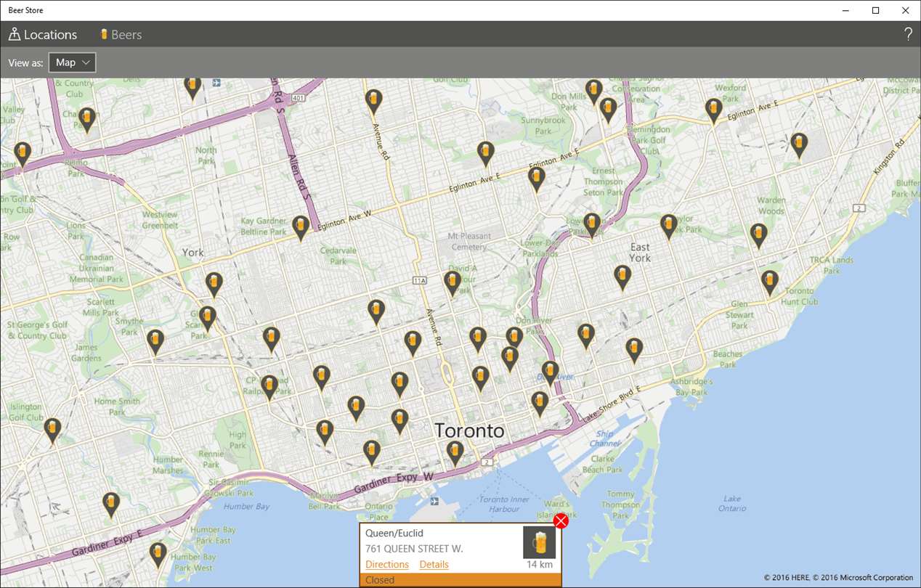Image resolution: width=921 pixels, height=588 pixels.
Task: Expand the View as Map dropdown
Action: (72, 62)
